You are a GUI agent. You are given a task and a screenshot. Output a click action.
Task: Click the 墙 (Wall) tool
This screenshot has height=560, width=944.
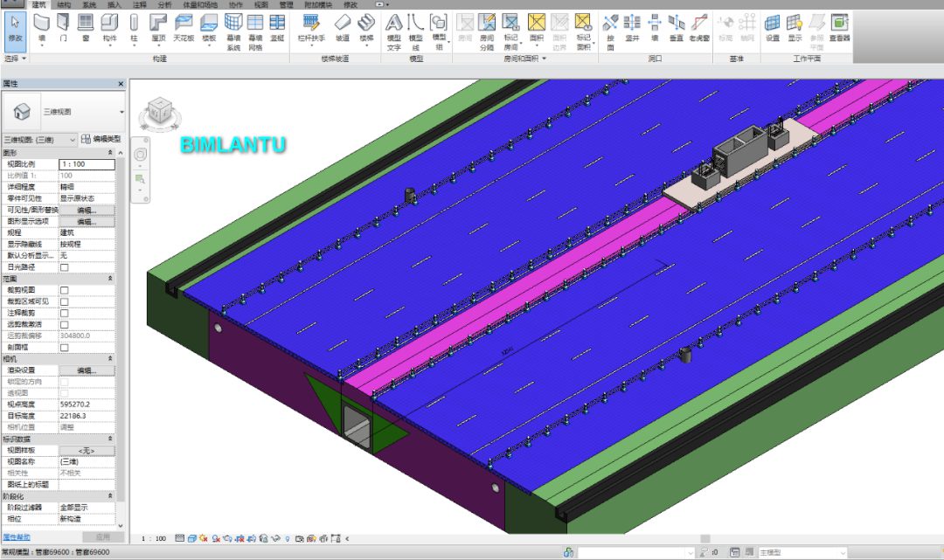(x=42, y=28)
